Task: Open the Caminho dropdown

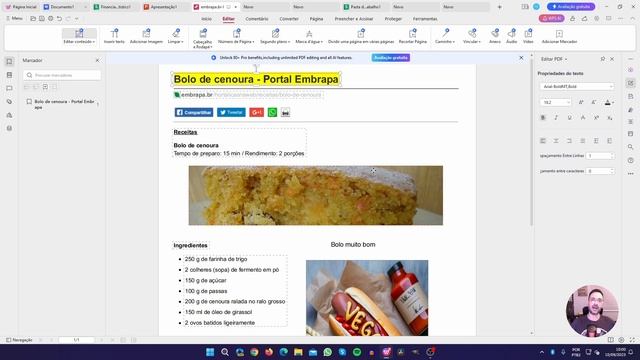Action: click(x=445, y=36)
